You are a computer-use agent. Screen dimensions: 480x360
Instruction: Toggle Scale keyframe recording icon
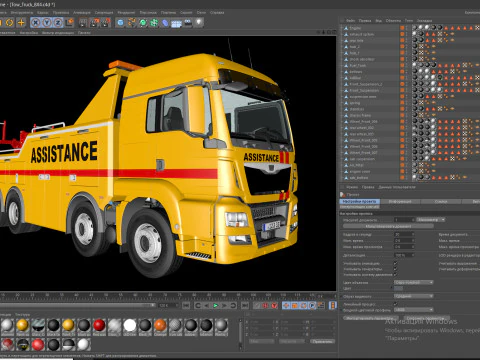(295, 305)
